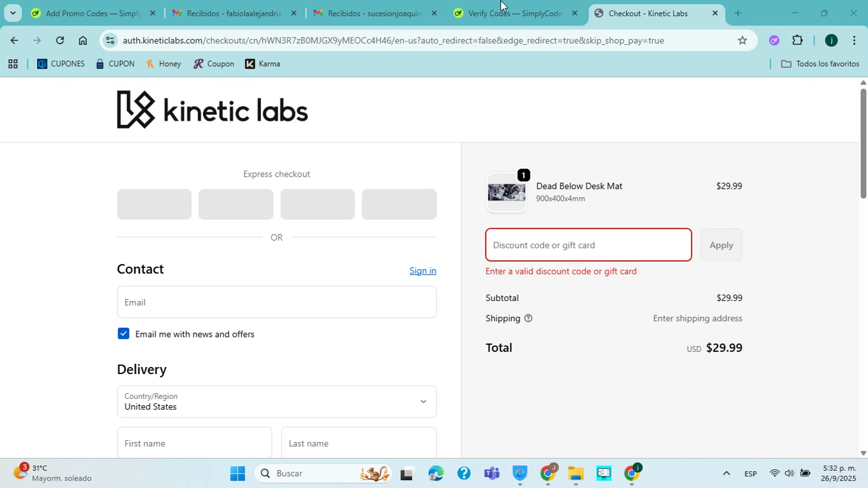The width and height of the screenshot is (868, 488).
Task: Open the Karma bookmark
Action: pos(263,64)
